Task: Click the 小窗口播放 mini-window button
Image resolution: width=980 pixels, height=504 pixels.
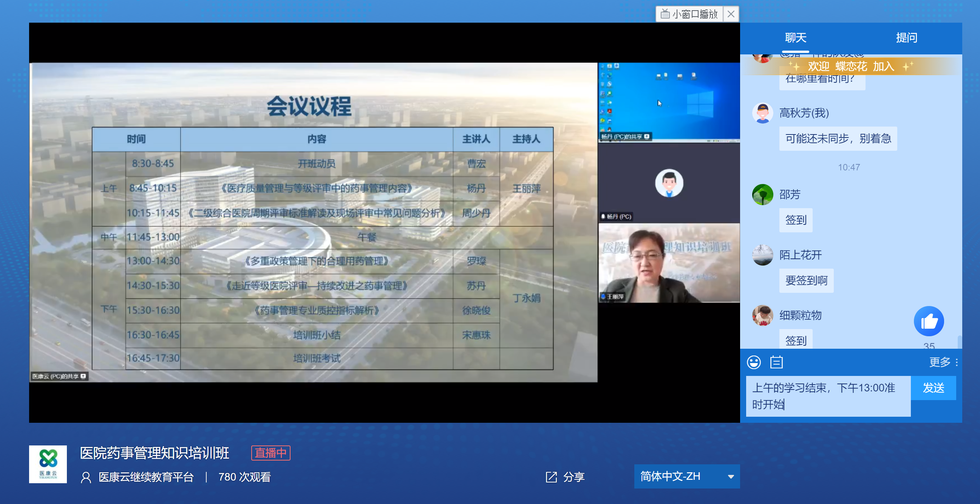Action: (689, 14)
